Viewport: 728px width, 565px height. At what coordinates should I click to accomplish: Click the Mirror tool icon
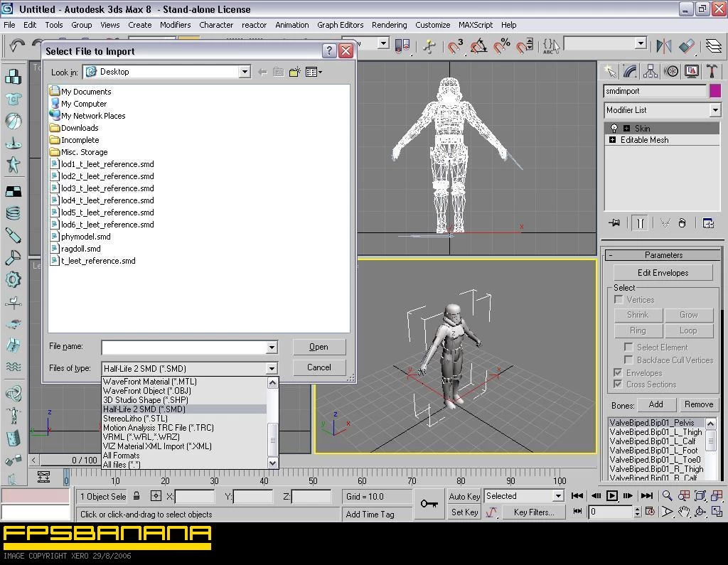[x=664, y=45]
